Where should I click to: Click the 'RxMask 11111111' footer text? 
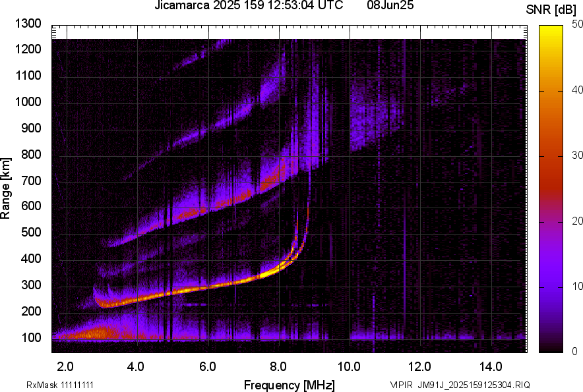(60, 385)
